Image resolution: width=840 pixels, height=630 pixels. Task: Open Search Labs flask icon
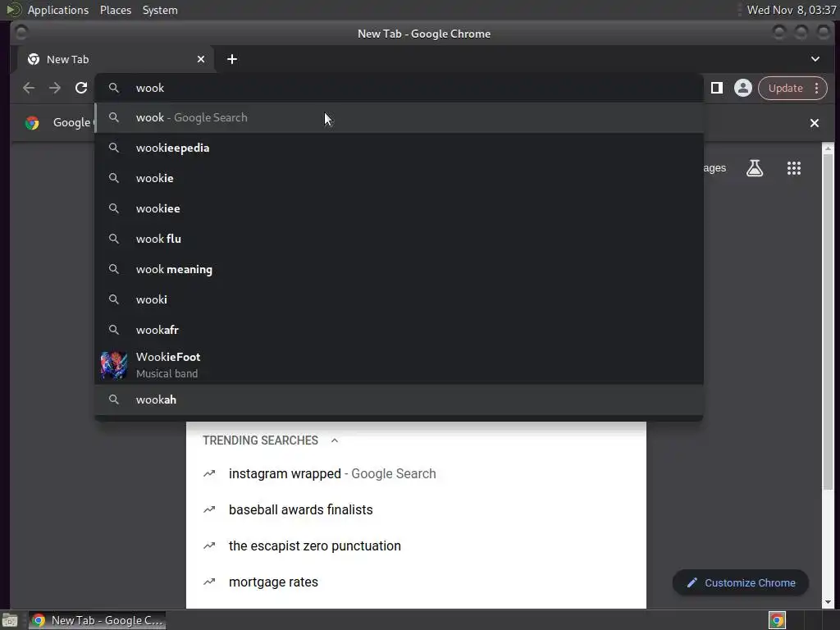click(x=755, y=168)
